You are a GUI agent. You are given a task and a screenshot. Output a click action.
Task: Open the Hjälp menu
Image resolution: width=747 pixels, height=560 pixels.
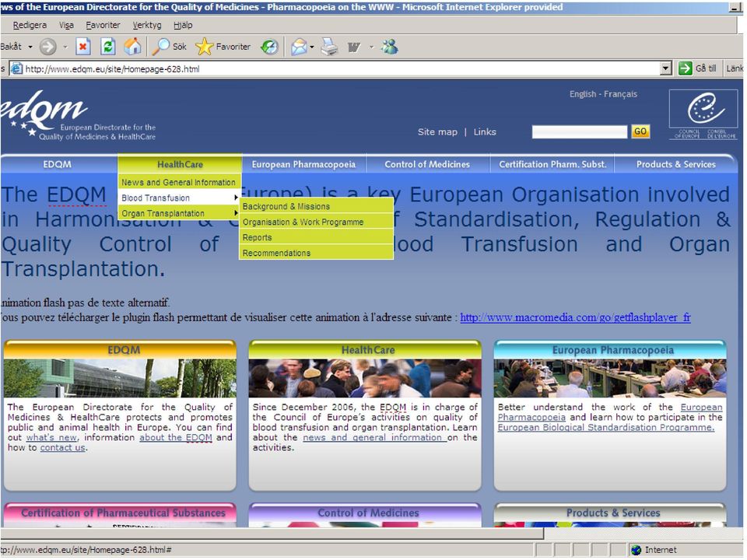click(x=183, y=25)
